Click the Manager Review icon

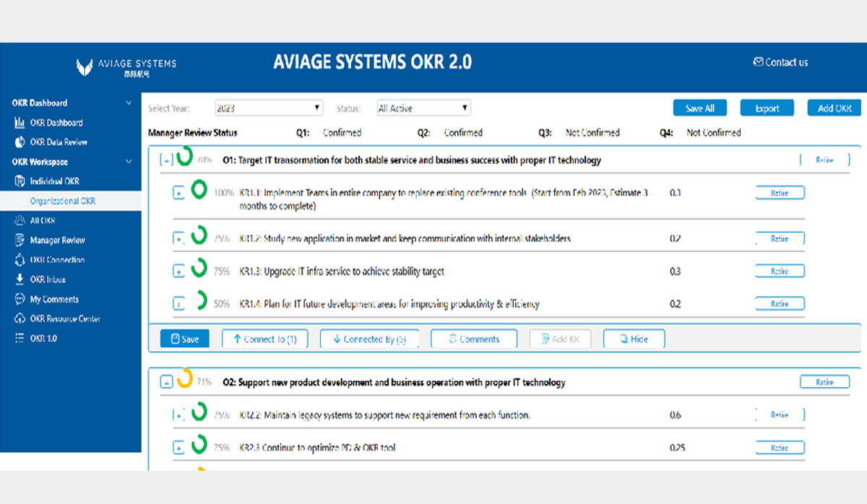click(20, 240)
